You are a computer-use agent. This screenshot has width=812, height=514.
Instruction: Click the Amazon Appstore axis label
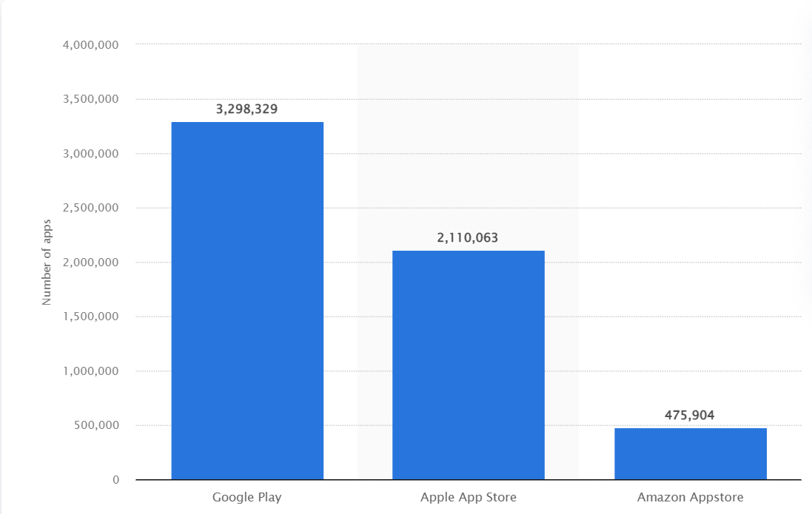pyautogui.click(x=689, y=496)
